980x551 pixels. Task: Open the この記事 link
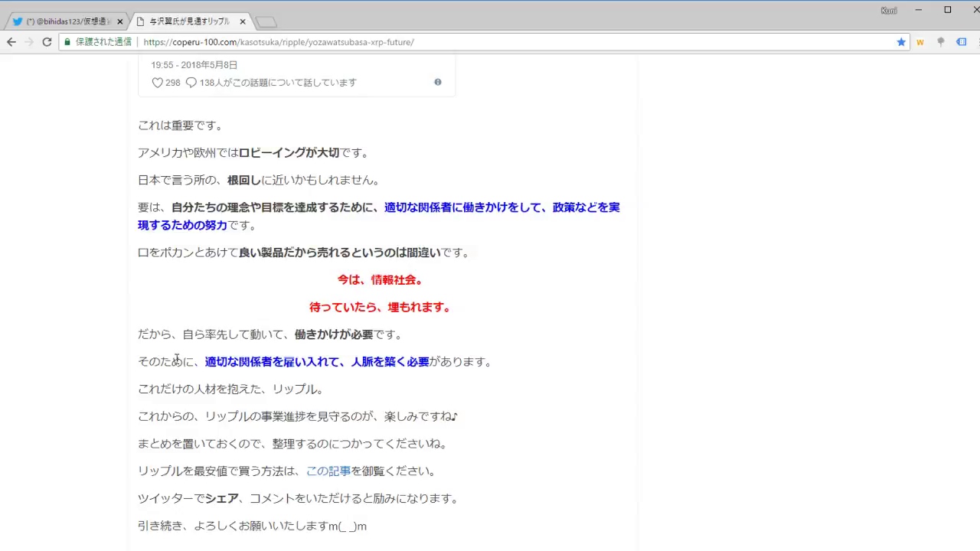328,471
